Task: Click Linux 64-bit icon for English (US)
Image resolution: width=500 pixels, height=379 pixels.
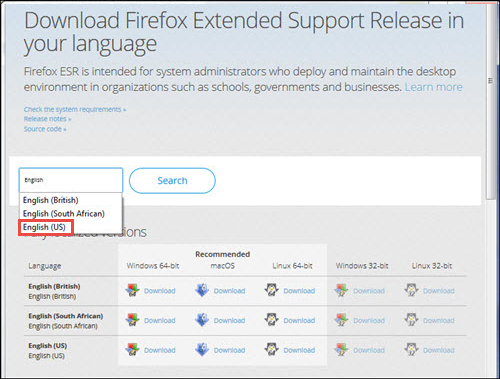Action: point(272,349)
